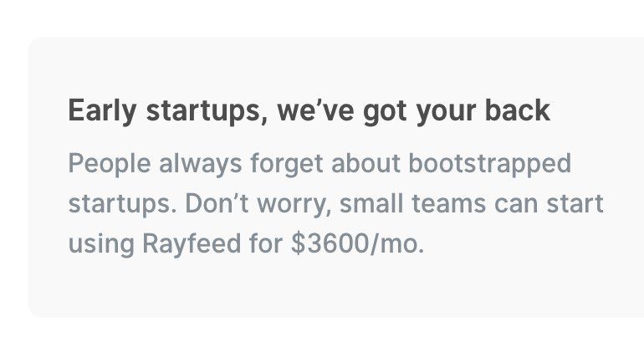644x358 pixels.
Task: Click the "Early startups, we've got your back" heading
Action: tap(309, 111)
